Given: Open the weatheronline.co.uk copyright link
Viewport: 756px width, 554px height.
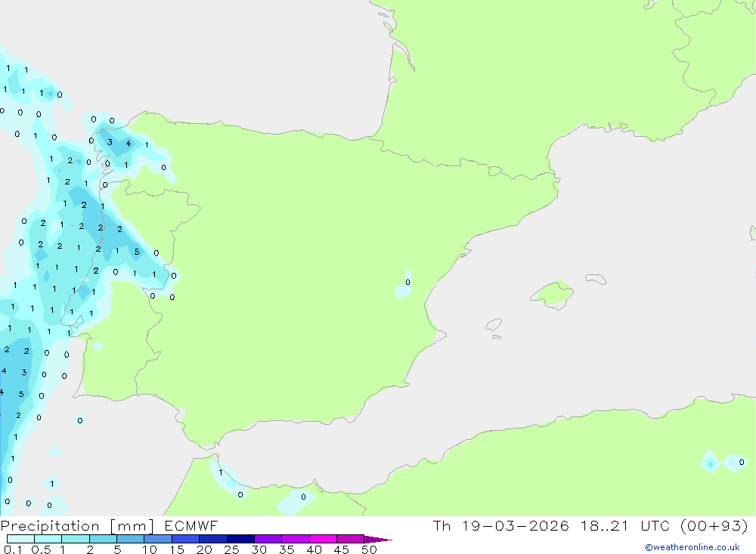Looking at the screenshot, I should 692,547.
